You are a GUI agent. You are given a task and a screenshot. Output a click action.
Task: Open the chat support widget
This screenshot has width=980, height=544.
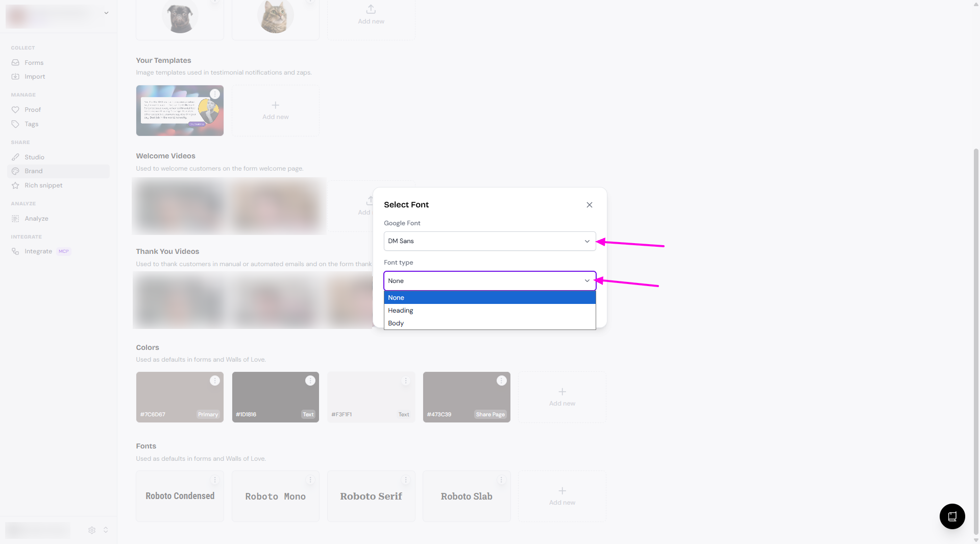(952, 516)
